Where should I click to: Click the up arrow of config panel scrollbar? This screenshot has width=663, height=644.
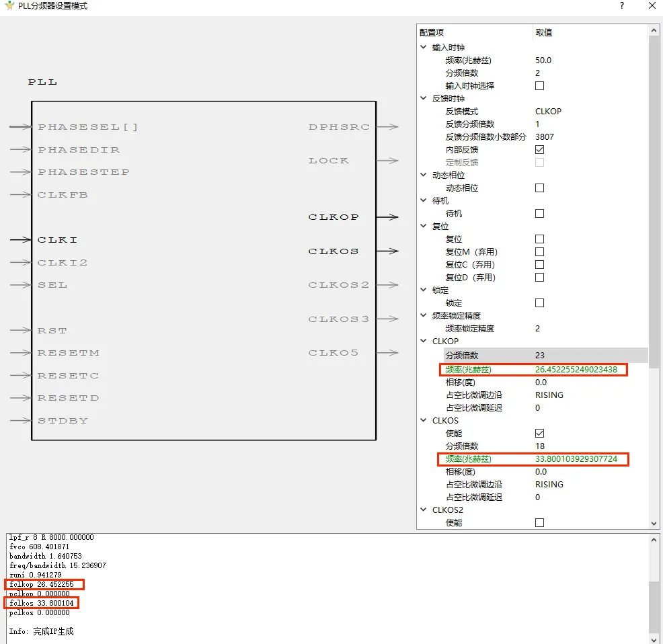654,30
